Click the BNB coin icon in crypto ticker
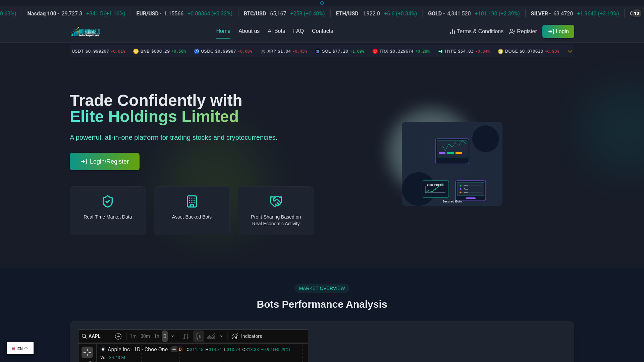644x362 pixels. click(136, 51)
